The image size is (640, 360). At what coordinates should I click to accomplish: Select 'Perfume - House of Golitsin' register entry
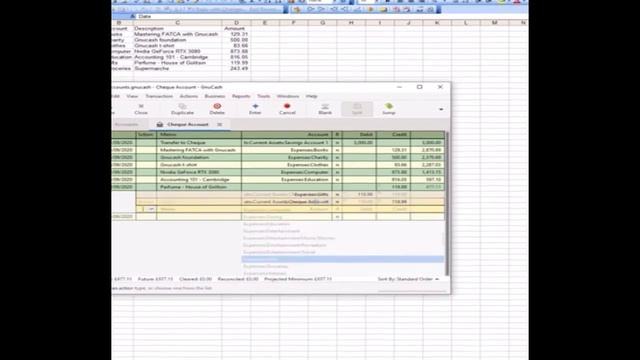click(278, 187)
